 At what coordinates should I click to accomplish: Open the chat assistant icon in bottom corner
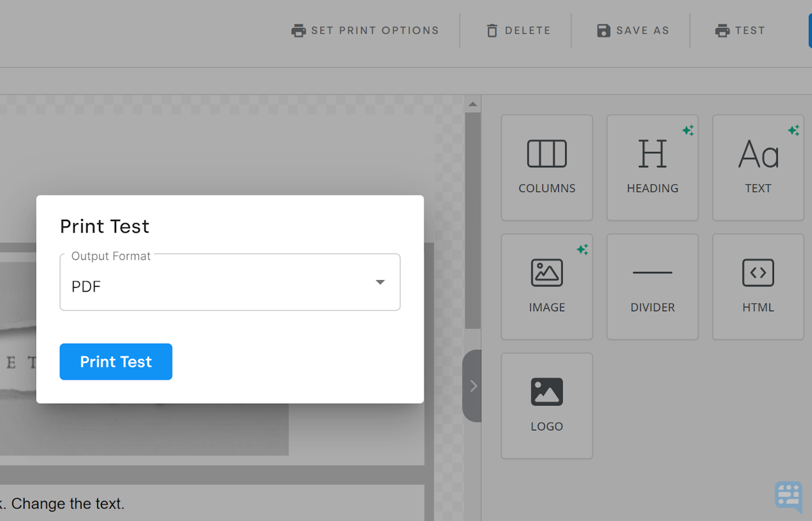(x=788, y=497)
